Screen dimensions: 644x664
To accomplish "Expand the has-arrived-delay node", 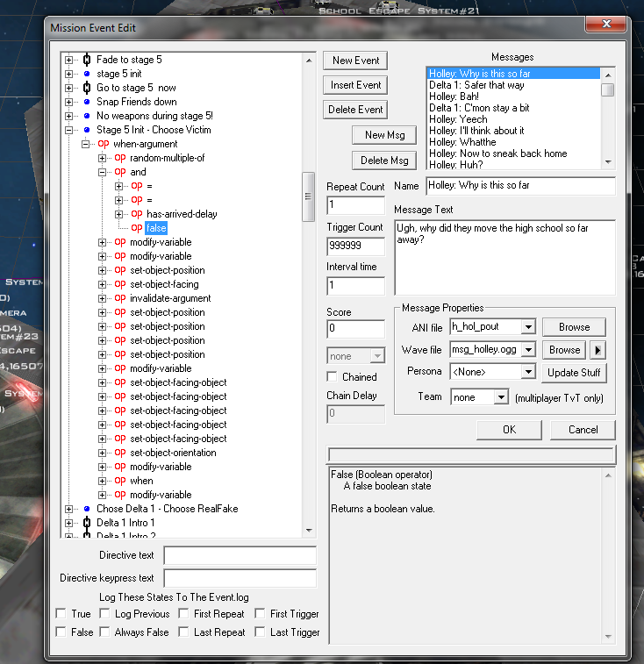I will pos(118,214).
